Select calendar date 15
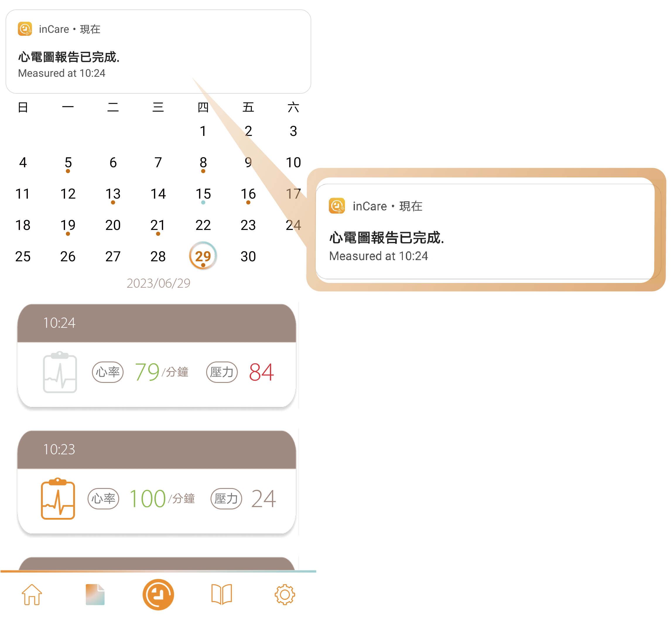Viewport: 672px width, 626px height. pyautogui.click(x=203, y=195)
